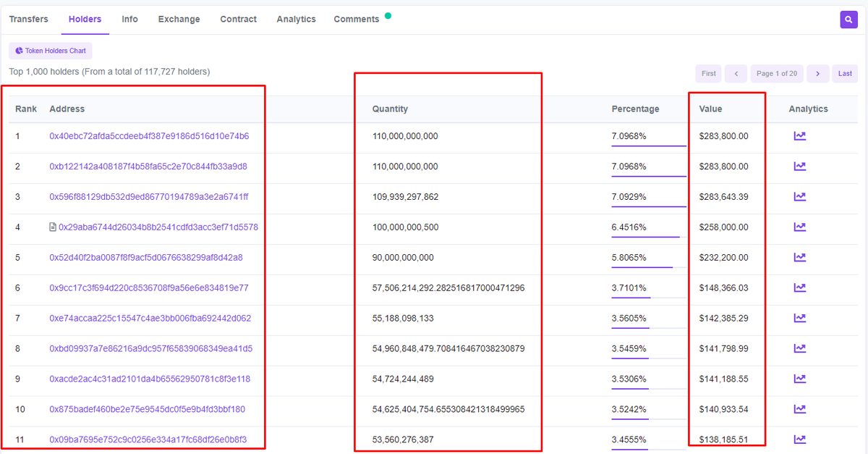The width and height of the screenshot is (868, 454).
Task: Select the Holders tab
Action: coord(85,20)
